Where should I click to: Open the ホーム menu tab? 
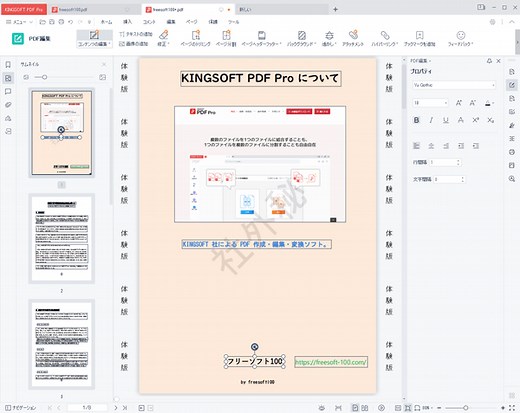pos(106,22)
